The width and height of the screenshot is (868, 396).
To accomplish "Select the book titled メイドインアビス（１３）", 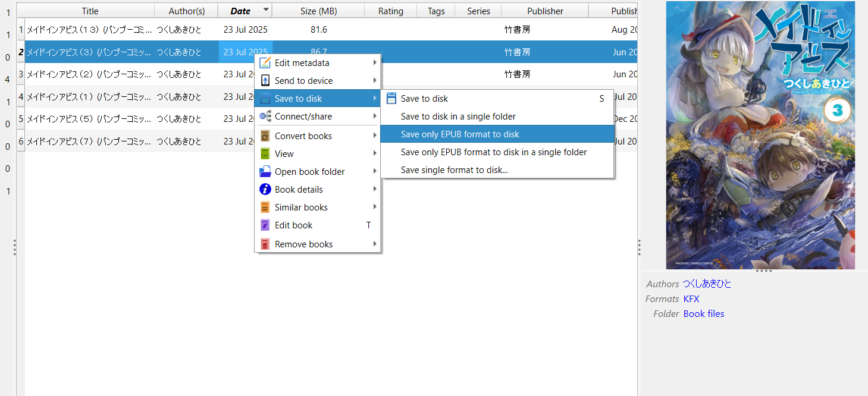I will [89, 30].
